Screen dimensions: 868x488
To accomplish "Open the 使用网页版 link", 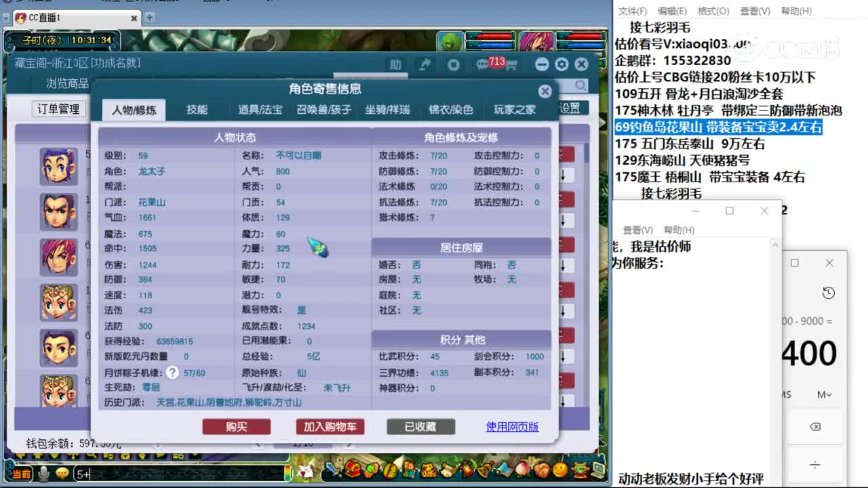I will click(512, 426).
